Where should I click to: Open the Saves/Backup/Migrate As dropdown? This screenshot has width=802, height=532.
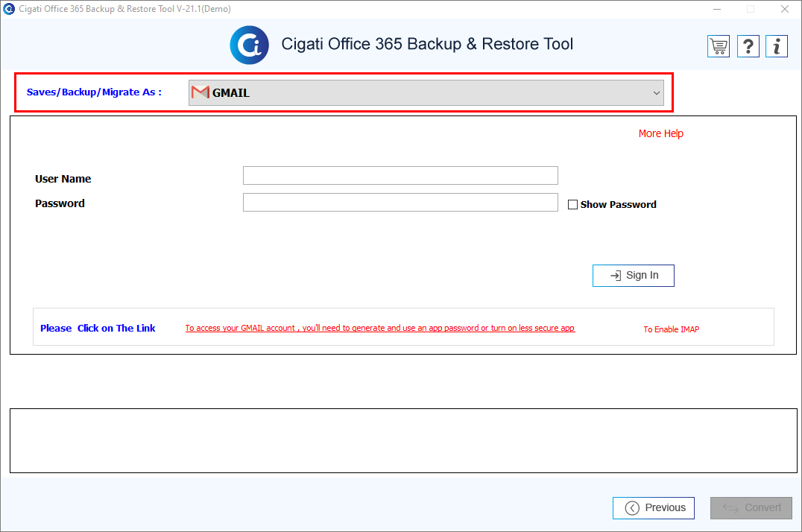(426, 92)
